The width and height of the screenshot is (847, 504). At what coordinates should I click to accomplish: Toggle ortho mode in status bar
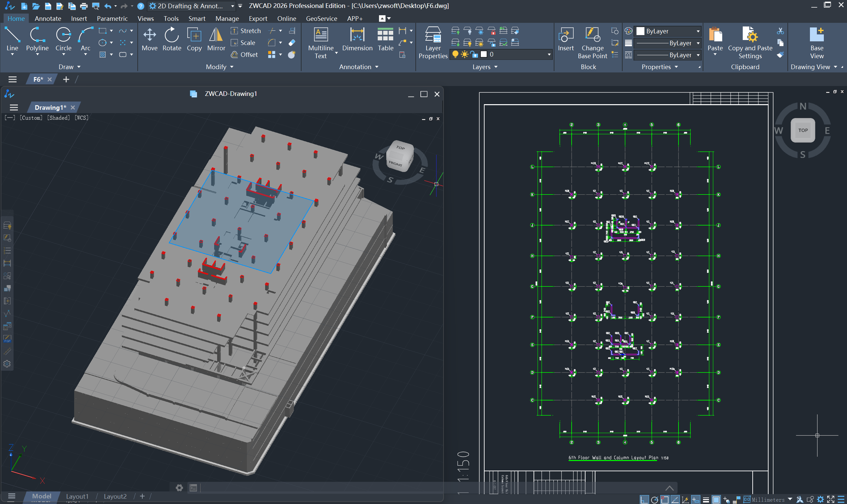644,499
